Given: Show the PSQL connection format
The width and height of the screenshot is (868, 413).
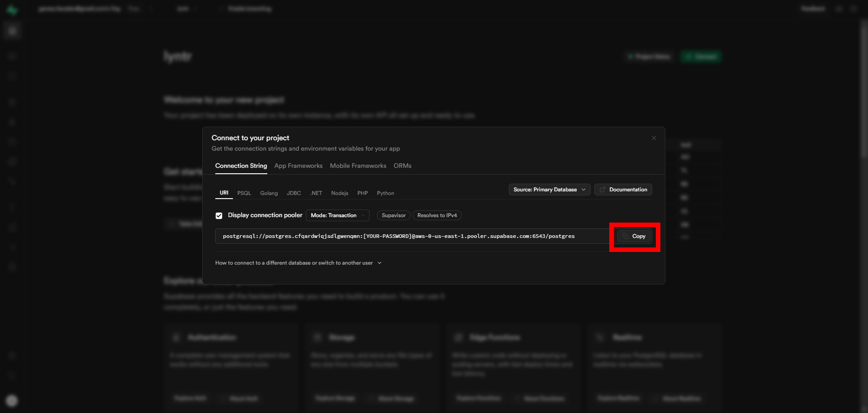Looking at the screenshot, I should click(244, 193).
